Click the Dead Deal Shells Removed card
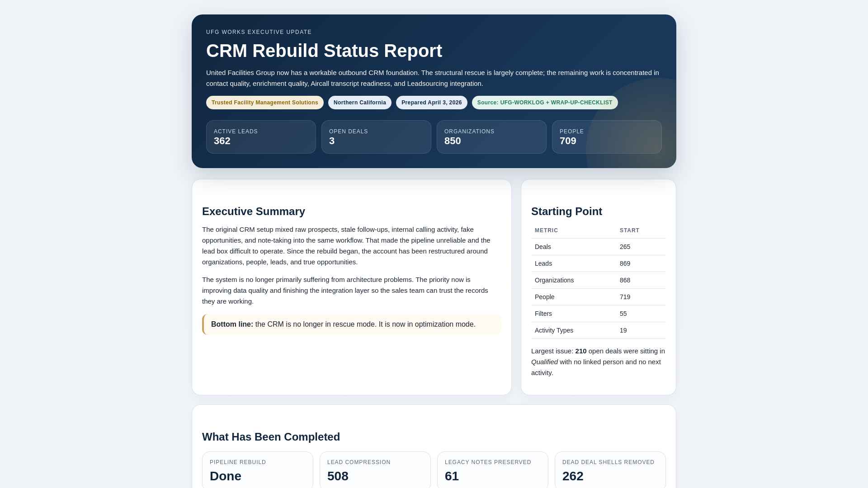Viewport: 868px width, 488px height. coord(610,470)
